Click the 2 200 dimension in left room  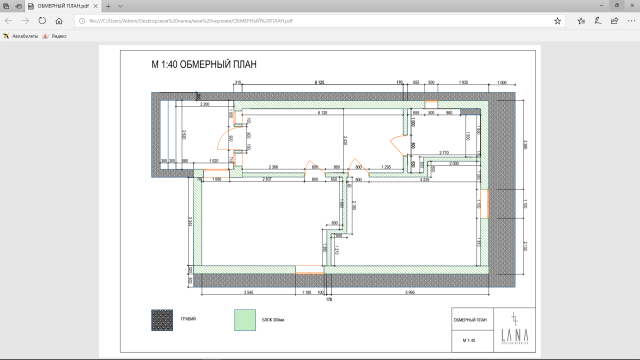click(205, 104)
